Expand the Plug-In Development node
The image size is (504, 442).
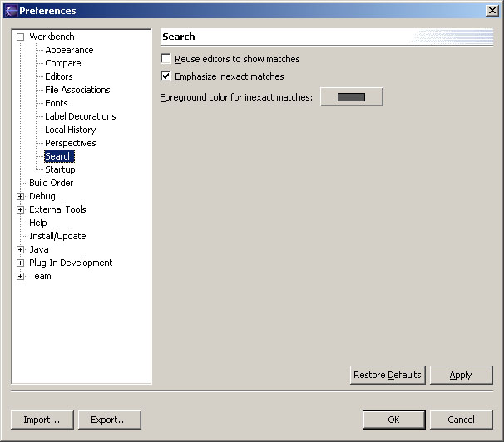click(x=20, y=263)
